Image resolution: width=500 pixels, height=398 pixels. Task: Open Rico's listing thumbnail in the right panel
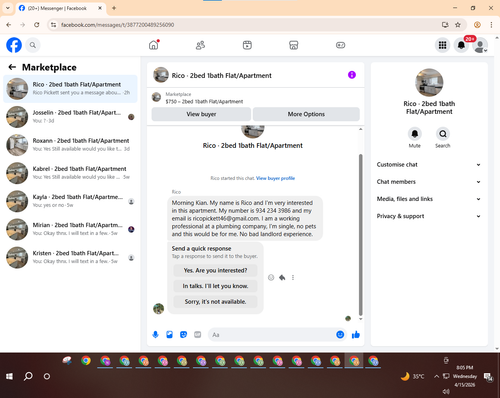pyautogui.click(x=429, y=82)
